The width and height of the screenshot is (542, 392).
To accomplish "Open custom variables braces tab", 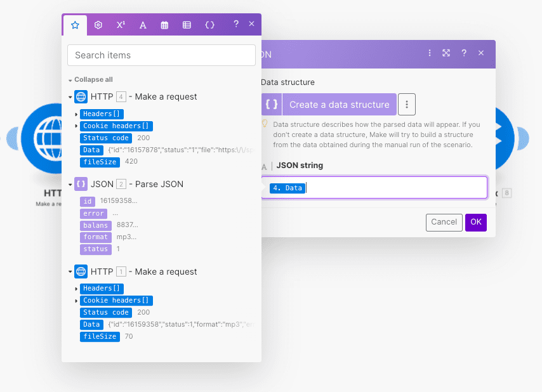I will (x=210, y=25).
